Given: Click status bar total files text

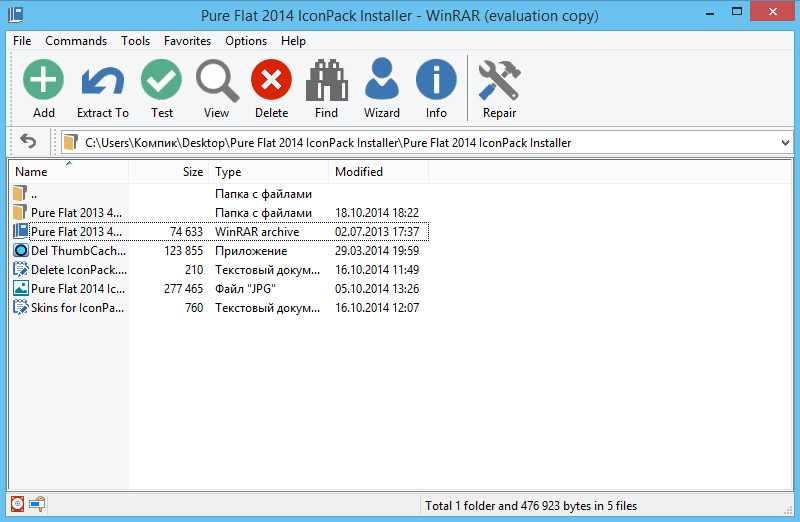Looking at the screenshot, I should [x=531, y=506].
